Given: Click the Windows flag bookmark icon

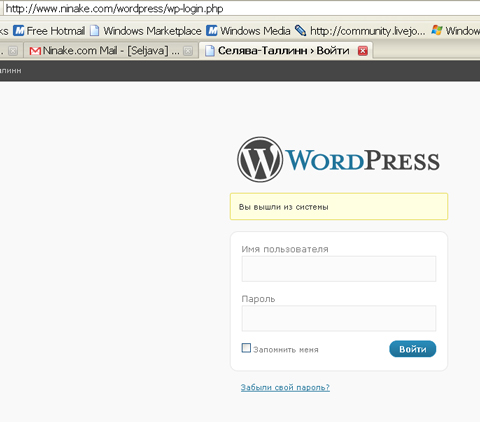Looking at the screenshot, I should pos(436,31).
